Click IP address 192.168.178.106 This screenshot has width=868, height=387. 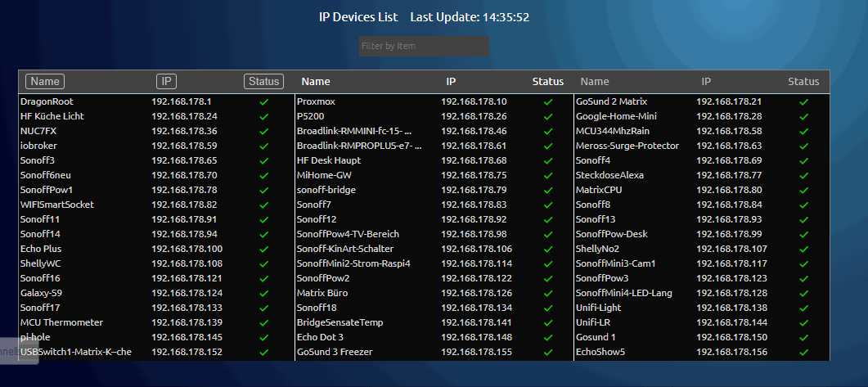pos(477,250)
